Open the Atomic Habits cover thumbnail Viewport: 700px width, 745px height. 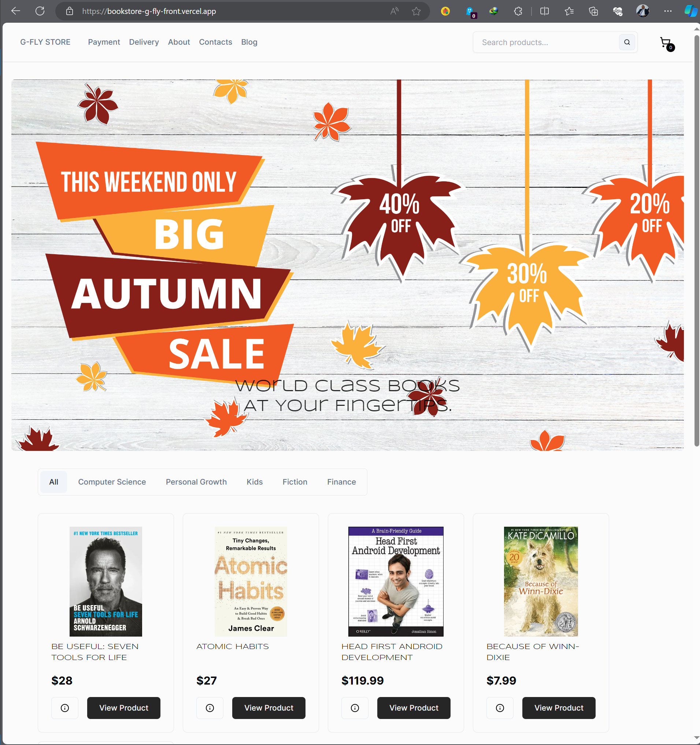(251, 582)
